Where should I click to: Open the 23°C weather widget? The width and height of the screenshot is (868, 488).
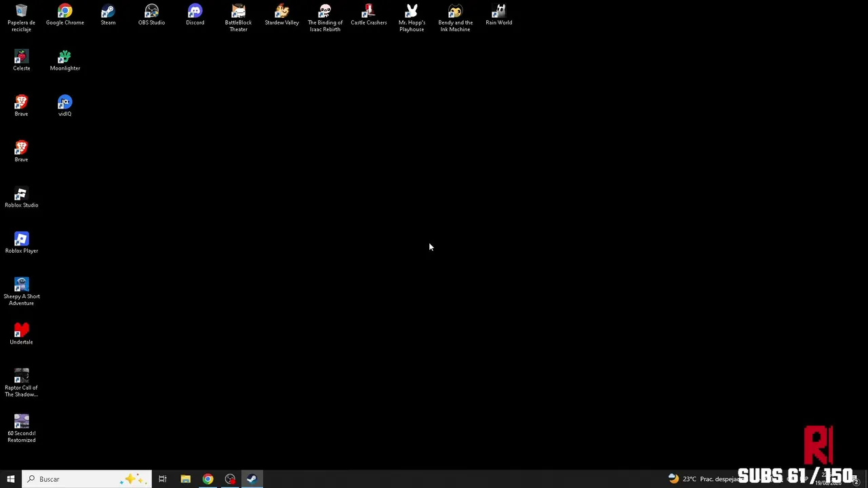coord(703,479)
